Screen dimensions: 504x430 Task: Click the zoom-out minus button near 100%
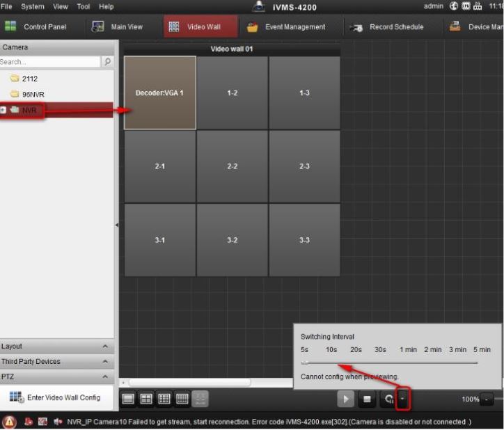(x=487, y=399)
